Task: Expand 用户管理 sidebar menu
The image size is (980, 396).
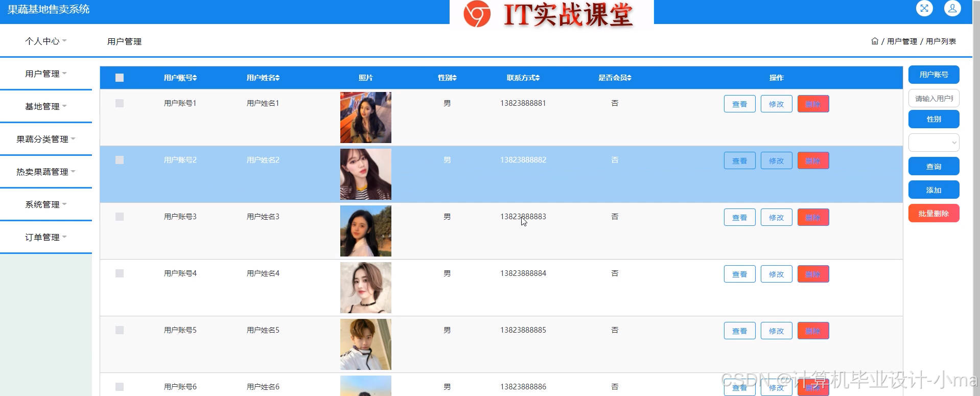Action: click(x=46, y=74)
